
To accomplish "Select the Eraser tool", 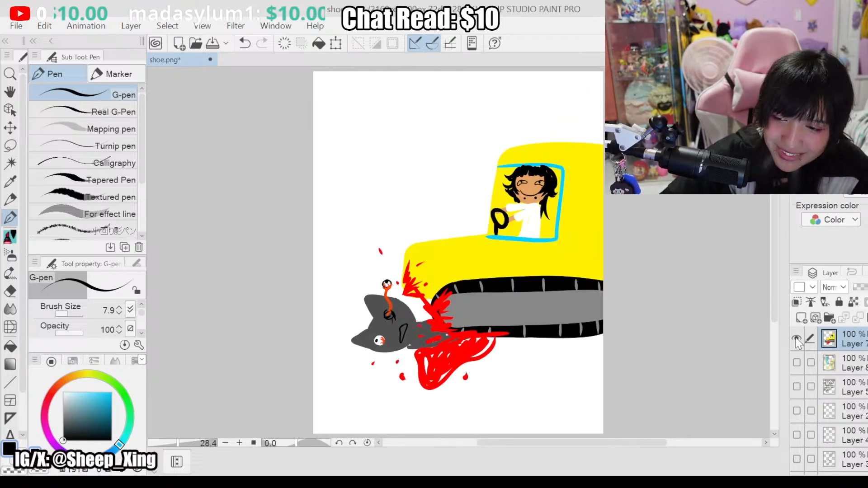I will [10, 291].
